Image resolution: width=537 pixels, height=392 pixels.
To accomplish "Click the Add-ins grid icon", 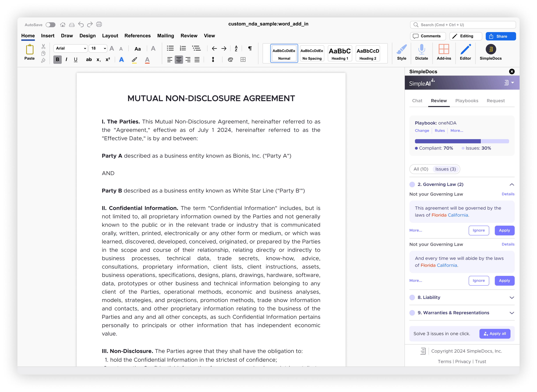I will tap(444, 49).
